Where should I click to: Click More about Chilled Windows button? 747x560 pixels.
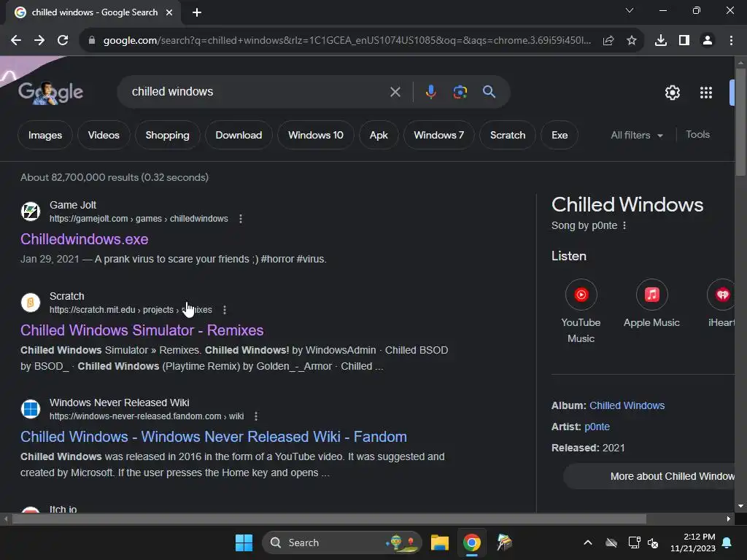[x=649, y=476]
